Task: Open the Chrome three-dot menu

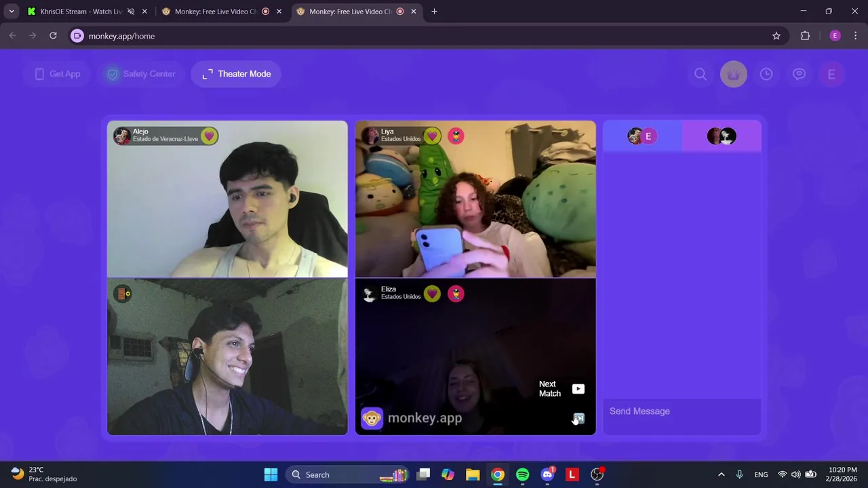Action: [855, 36]
